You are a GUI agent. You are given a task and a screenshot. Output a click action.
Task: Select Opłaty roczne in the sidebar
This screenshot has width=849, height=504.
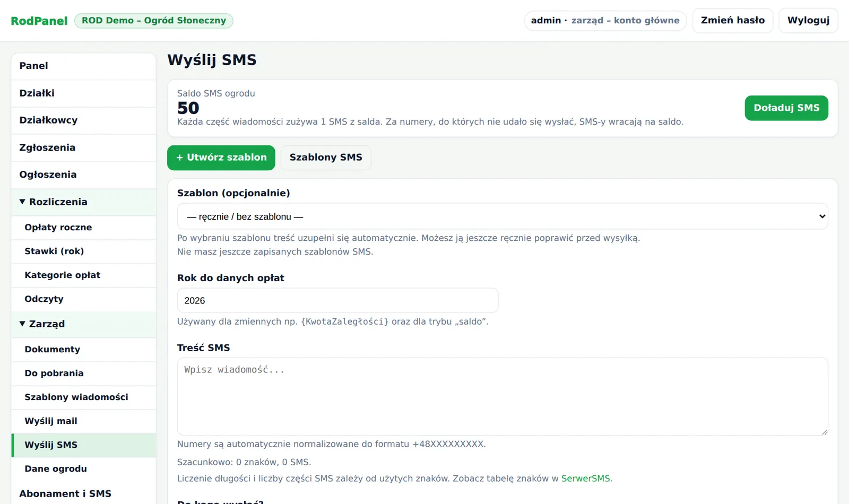coord(83,228)
